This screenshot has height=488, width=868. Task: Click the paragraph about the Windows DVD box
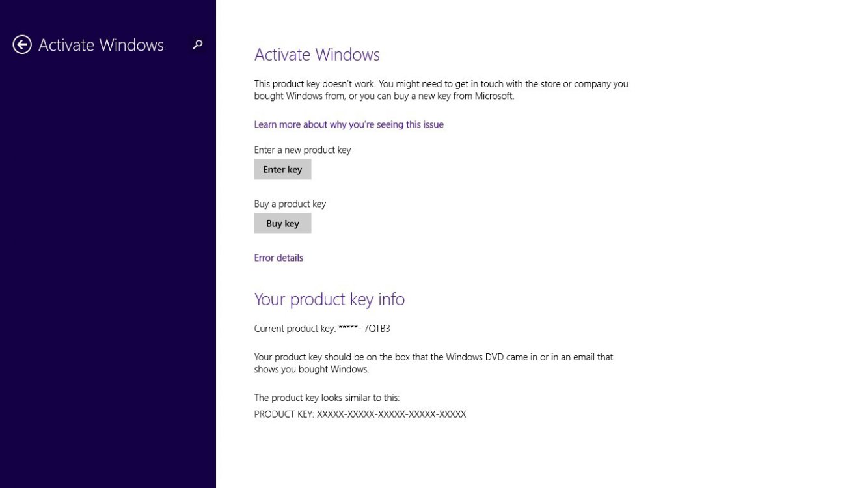[x=434, y=363]
